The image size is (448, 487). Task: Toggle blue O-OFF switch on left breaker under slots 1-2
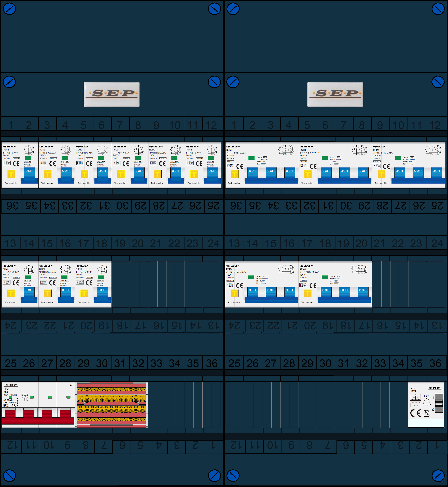pos(30,175)
